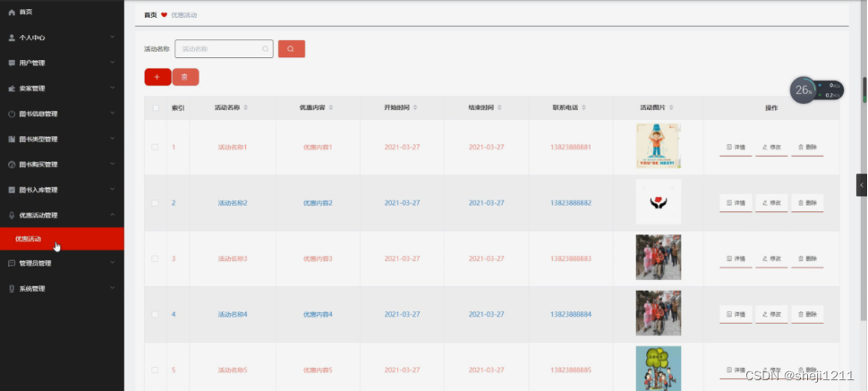Click the chat icon beside 管理员管理
This screenshot has width=868, height=391.
[x=12, y=263]
